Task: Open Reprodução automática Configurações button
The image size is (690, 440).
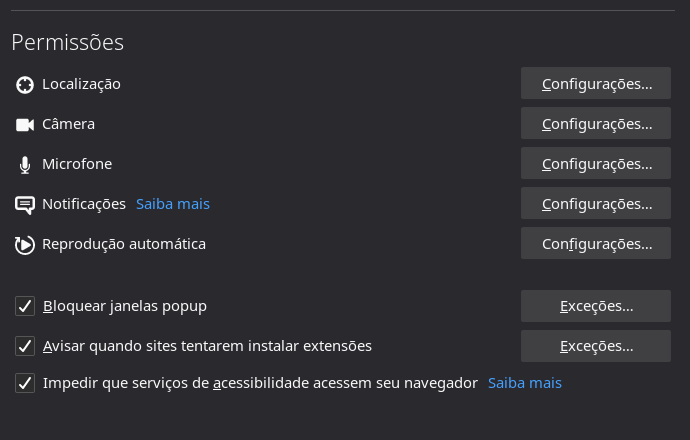Action: [596, 243]
